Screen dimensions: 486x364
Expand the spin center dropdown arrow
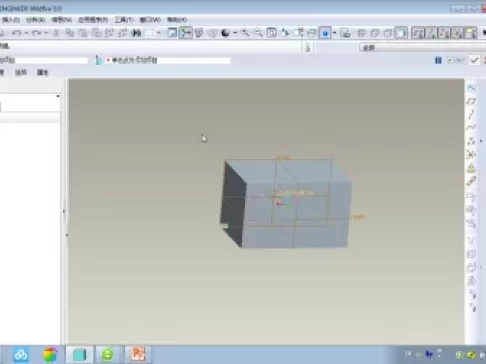pyautogui.click(x=334, y=33)
